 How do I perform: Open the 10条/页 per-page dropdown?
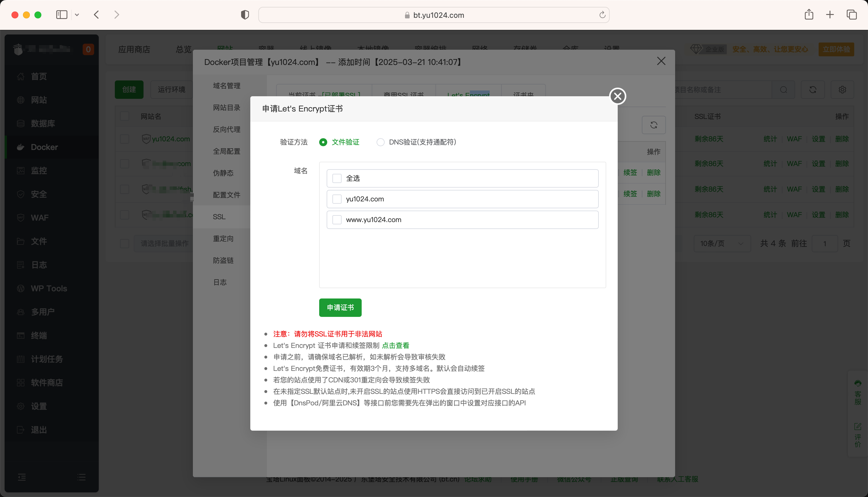click(x=722, y=243)
